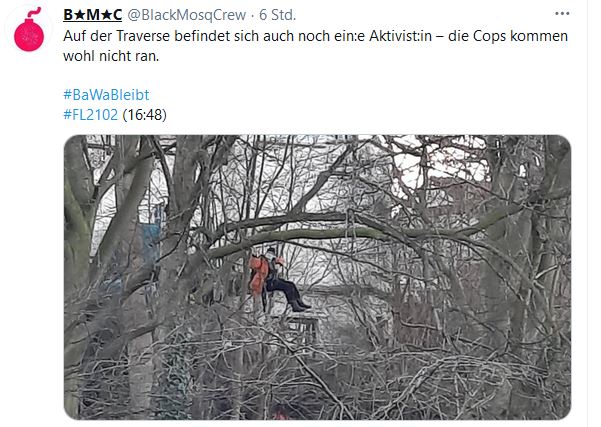Open the tweet's three-dot more options menu
The image size is (601, 427).
(x=562, y=14)
